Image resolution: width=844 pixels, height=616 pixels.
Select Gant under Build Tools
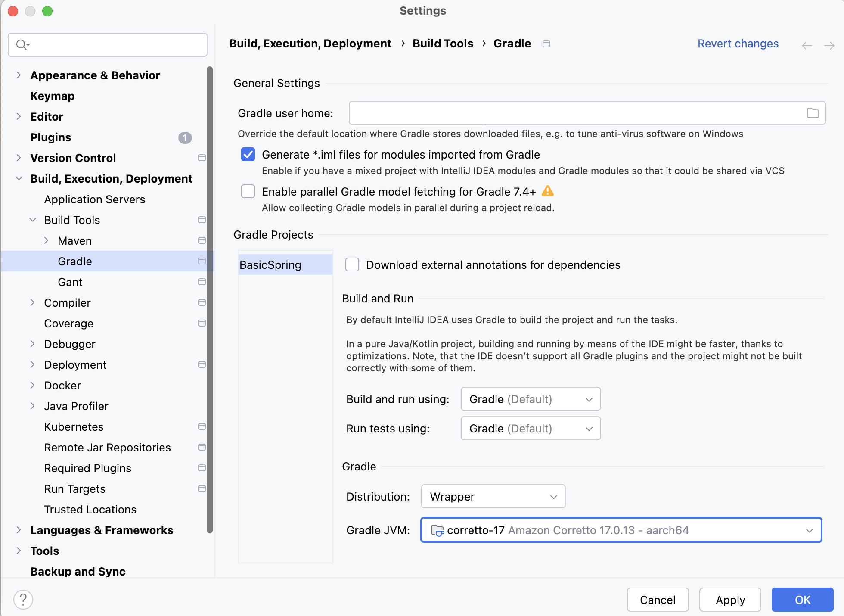70,282
